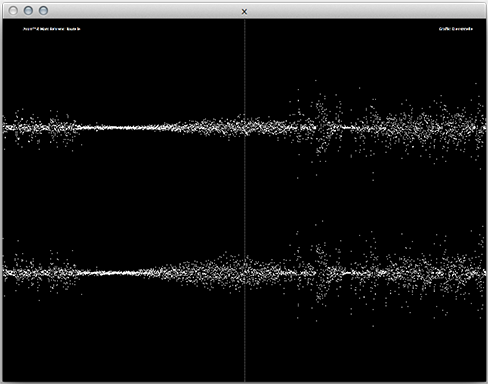Click the far right end of upper waveform
The image size is (488, 384).
coord(480,127)
